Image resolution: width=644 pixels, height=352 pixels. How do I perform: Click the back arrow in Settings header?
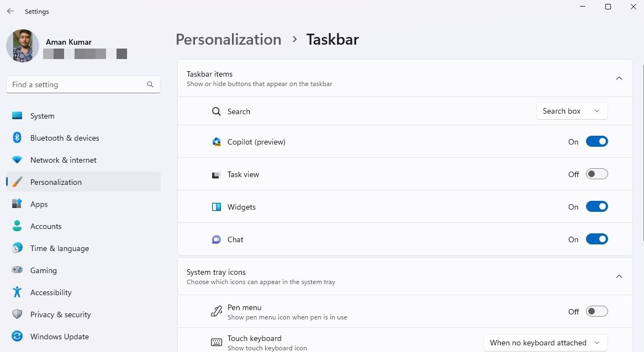pos(10,11)
